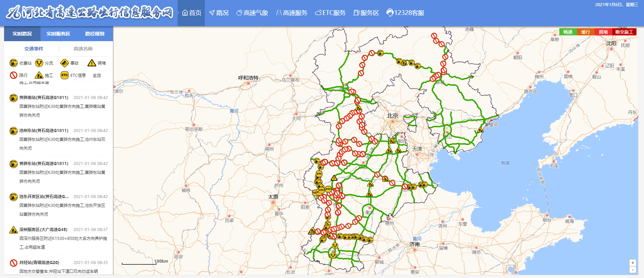Toggle the 收费站 toll station event filter
644x278 pixels.
(x=20, y=63)
